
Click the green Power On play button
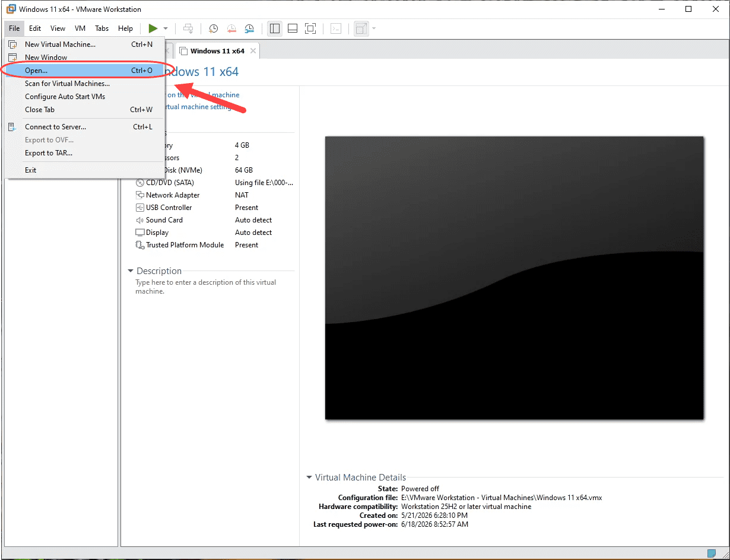(x=153, y=28)
